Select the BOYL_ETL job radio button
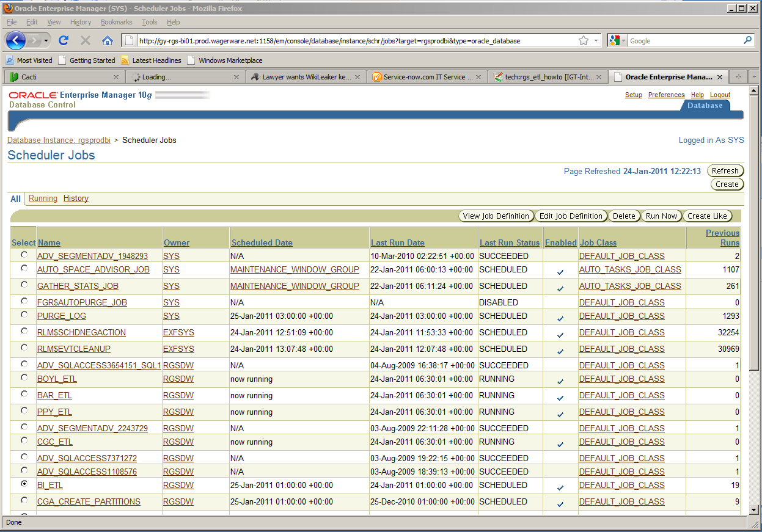 coord(24,377)
